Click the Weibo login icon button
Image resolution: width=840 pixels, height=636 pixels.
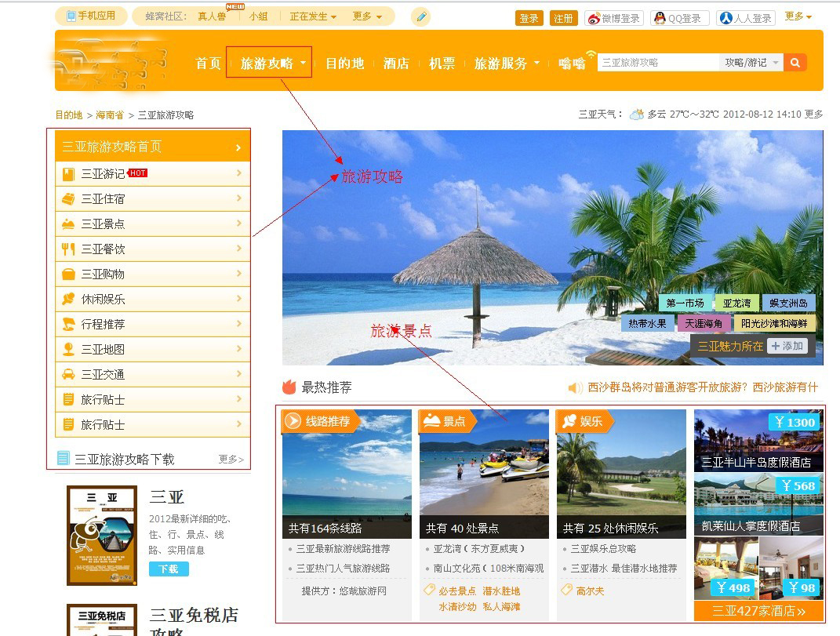coord(614,18)
